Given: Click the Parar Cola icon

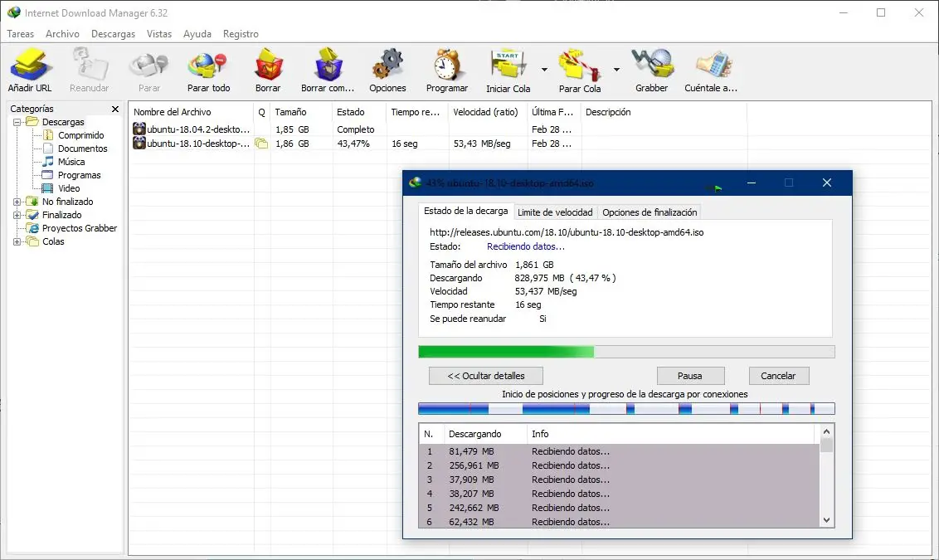Looking at the screenshot, I should point(580,70).
